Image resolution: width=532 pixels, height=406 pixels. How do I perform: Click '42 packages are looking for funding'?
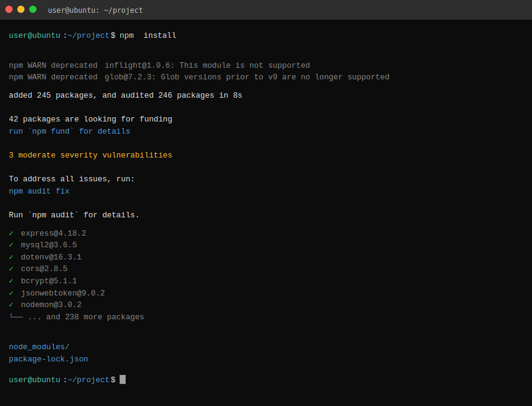90,119
